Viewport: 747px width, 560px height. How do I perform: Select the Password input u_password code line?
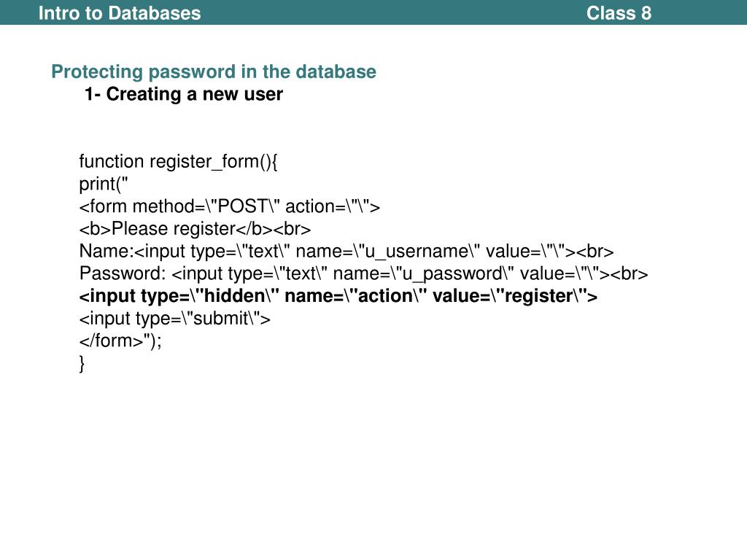[363, 274]
